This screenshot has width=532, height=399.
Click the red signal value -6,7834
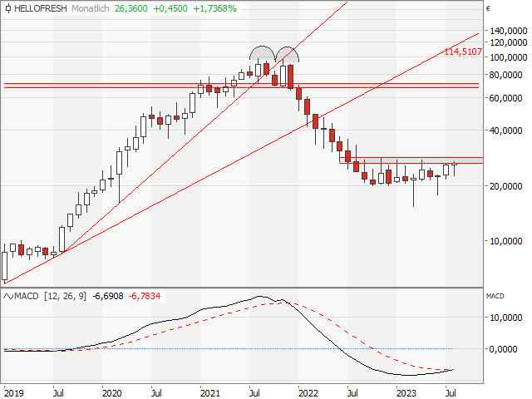[145, 296]
